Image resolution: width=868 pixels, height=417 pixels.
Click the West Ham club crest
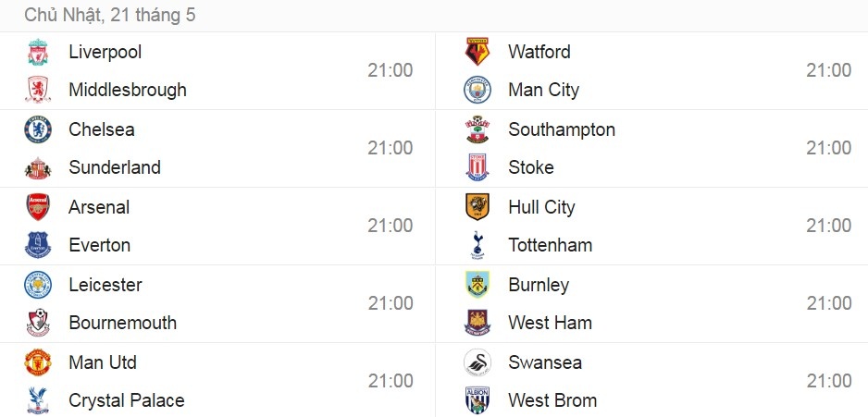coord(477,323)
